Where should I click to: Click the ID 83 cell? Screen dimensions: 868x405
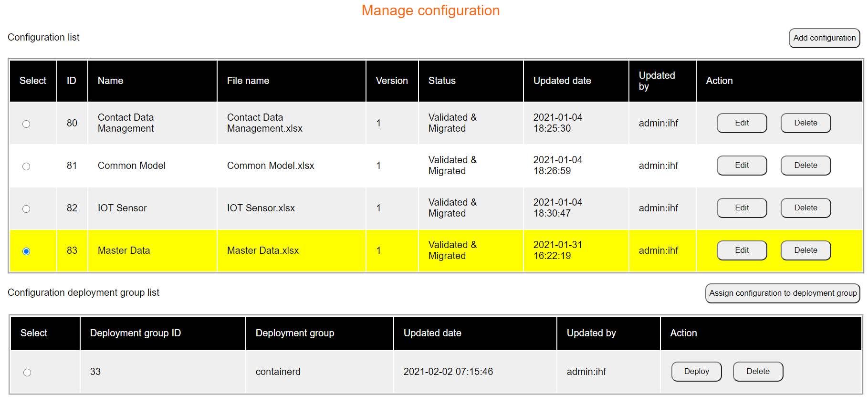[72, 250]
